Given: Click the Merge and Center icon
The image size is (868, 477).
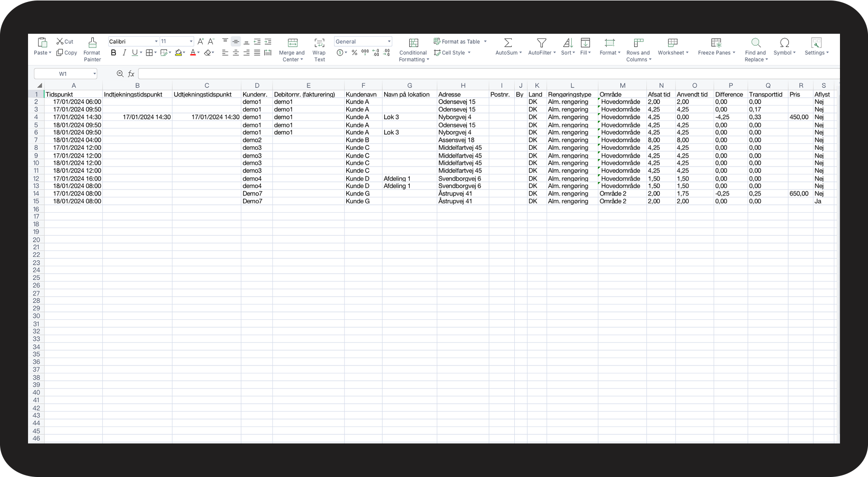Looking at the screenshot, I should (292, 43).
